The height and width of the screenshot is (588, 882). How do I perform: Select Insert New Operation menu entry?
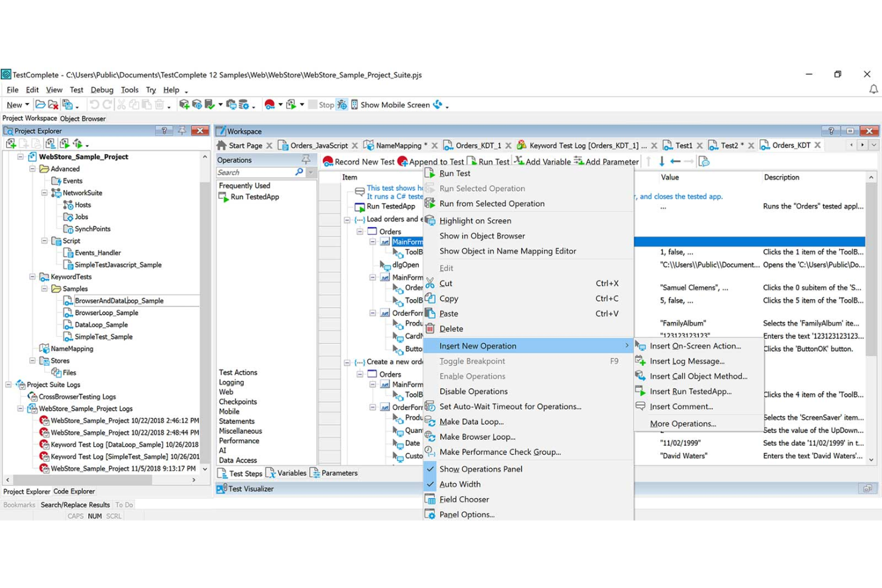coord(528,346)
